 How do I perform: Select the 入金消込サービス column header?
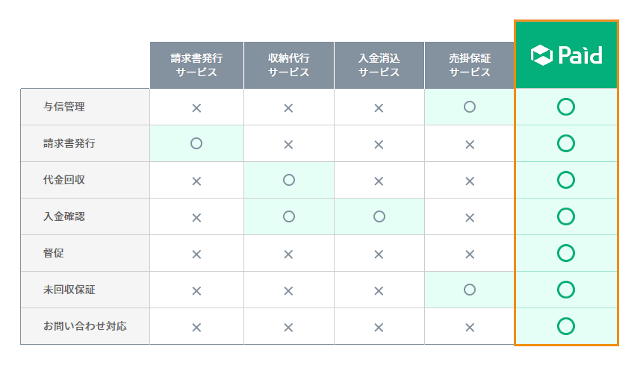[x=379, y=65]
